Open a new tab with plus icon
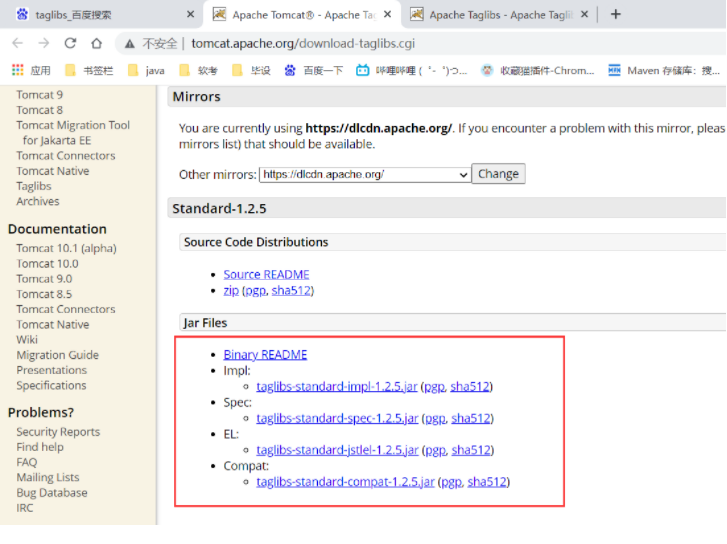Screen dimensions: 727x544 pyautogui.click(x=616, y=14)
